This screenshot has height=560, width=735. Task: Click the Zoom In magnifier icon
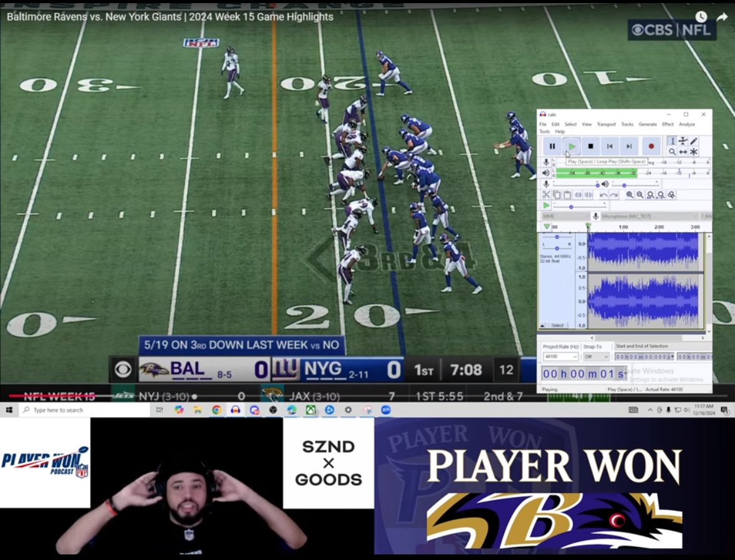point(630,195)
